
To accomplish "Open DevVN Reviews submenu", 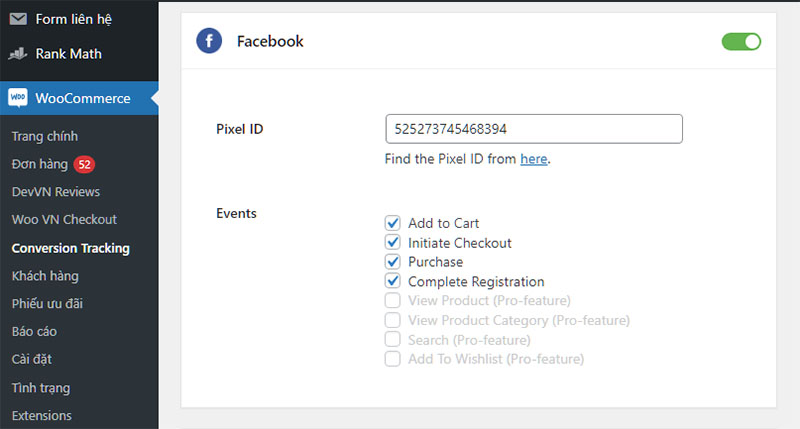I will pyautogui.click(x=56, y=192).
